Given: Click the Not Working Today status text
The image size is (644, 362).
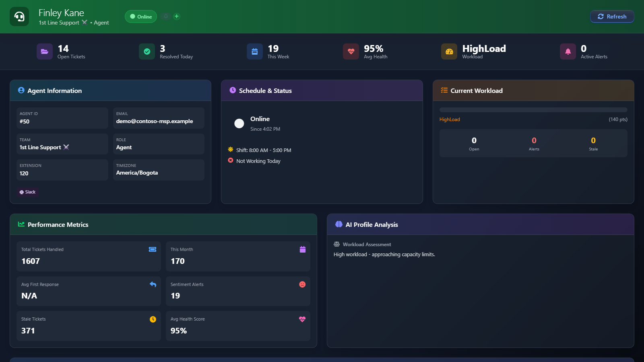Looking at the screenshot, I should [x=258, y=161].
